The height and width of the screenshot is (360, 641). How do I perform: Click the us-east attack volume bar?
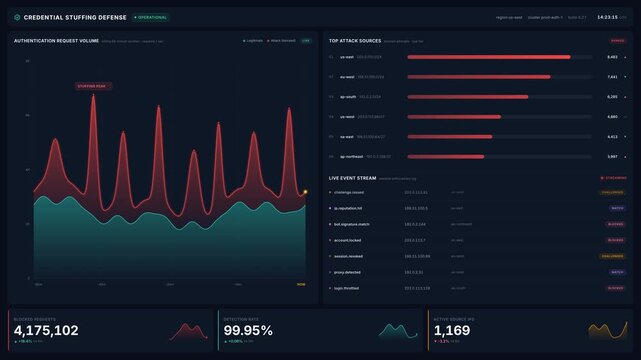pyautogui.click(x=489, y=57)
